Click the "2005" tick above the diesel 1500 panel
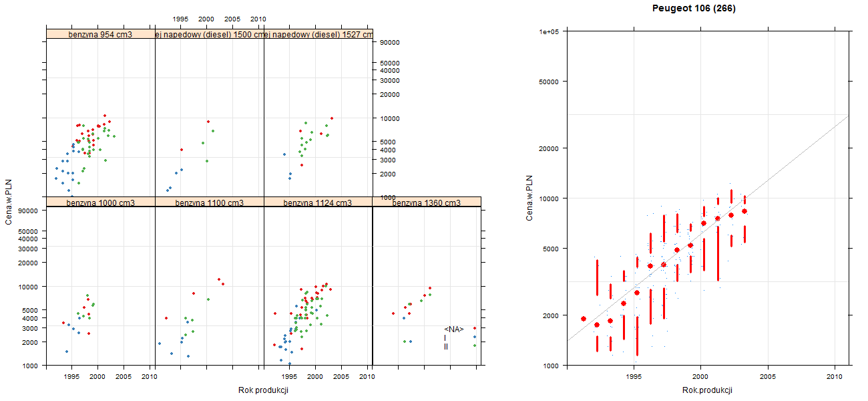 click(x=232, y=19)
